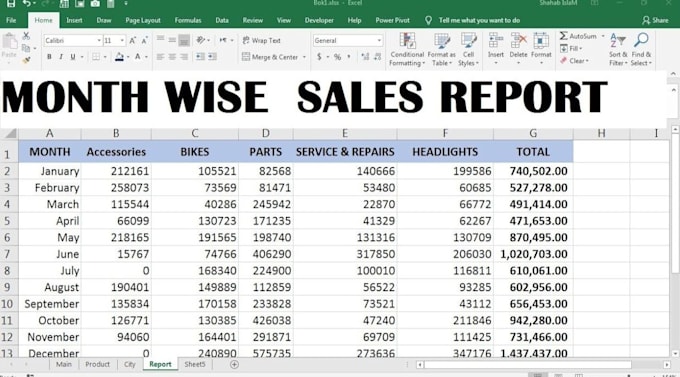Expand the AutoSum dropdown arrow
The width and height of the screenshot is (680, 377).
(603, 36)
